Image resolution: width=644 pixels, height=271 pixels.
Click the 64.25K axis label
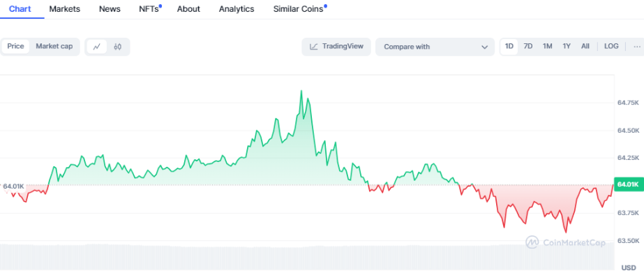point(629,158)
